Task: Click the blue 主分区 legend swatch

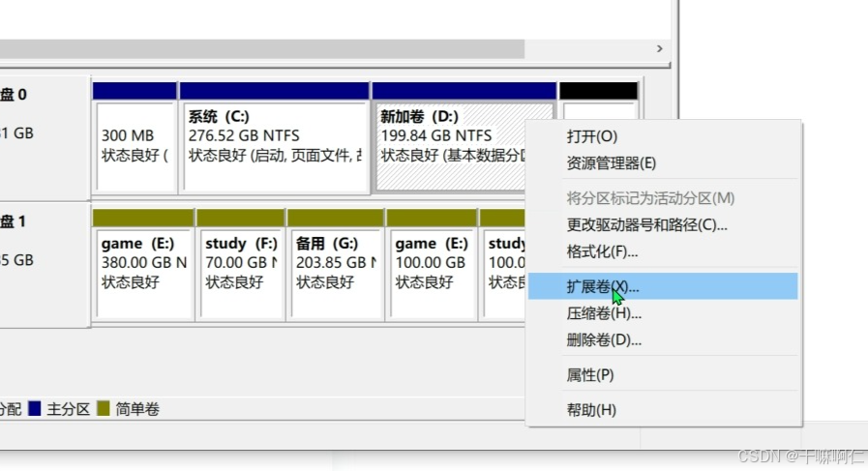Action: click(34, 408)
